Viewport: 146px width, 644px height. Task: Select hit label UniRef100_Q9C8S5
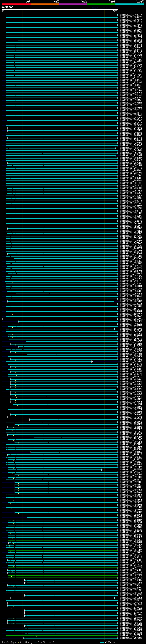(x=131, y=40)
